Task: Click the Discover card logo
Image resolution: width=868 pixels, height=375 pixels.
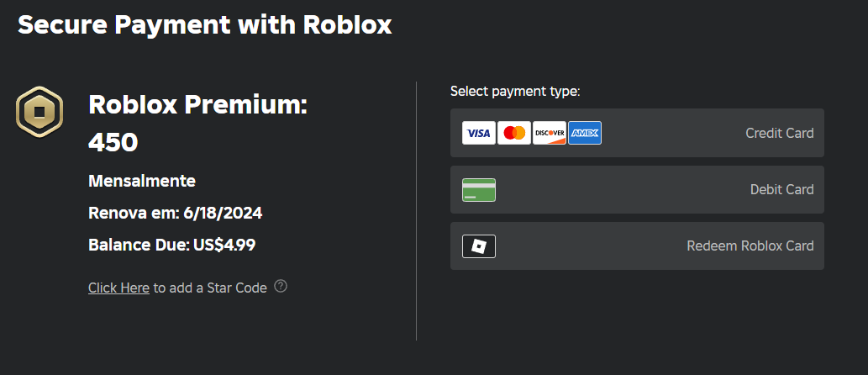Action: point(550,133)
